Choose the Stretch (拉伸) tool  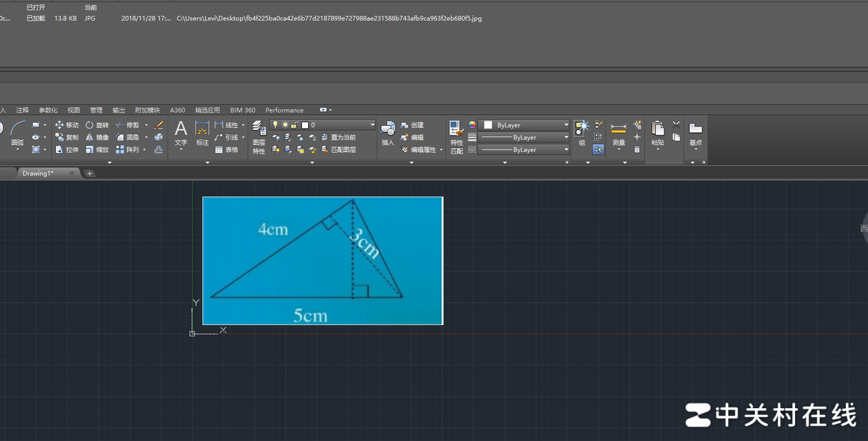pos(66,150)
